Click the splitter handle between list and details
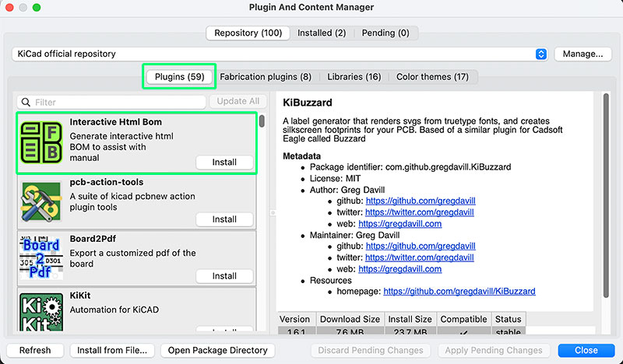This screenshot has height=364, width=623. [x=273, y=213]
